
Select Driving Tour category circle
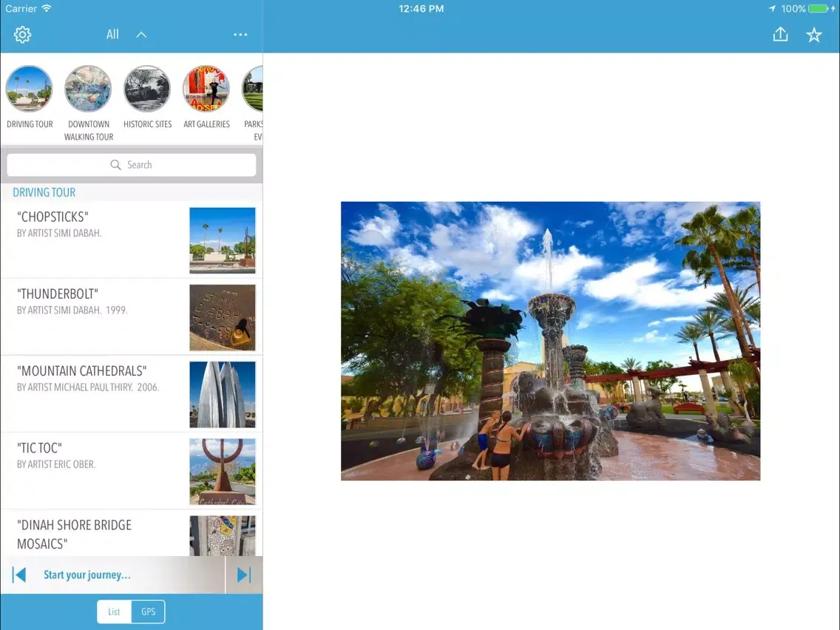[x=30, y=89]
